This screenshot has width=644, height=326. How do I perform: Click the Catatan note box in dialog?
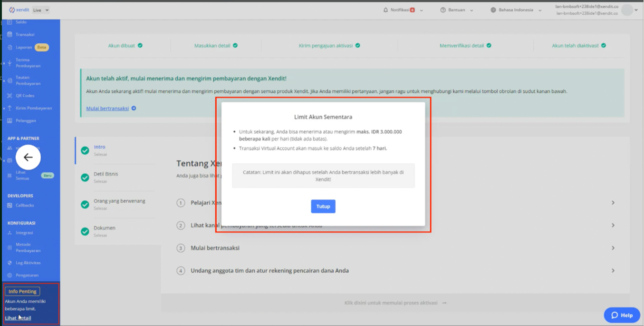(x=323, y=176)
